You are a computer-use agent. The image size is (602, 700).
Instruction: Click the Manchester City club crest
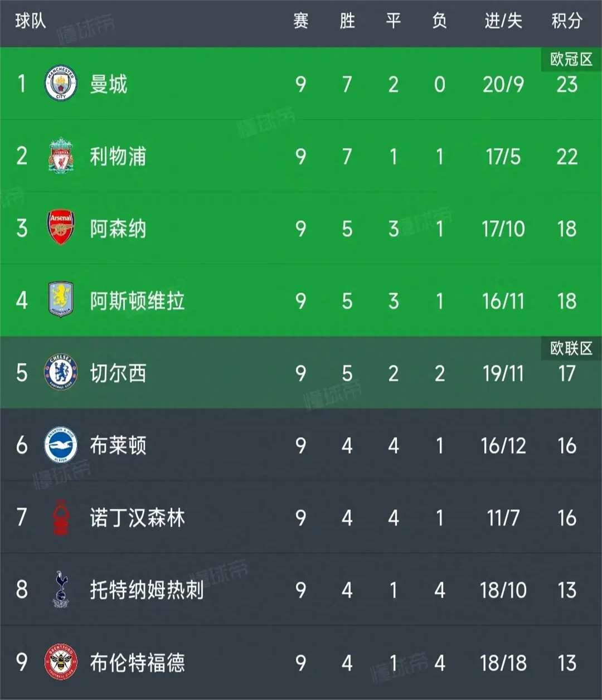click(60, 84)
